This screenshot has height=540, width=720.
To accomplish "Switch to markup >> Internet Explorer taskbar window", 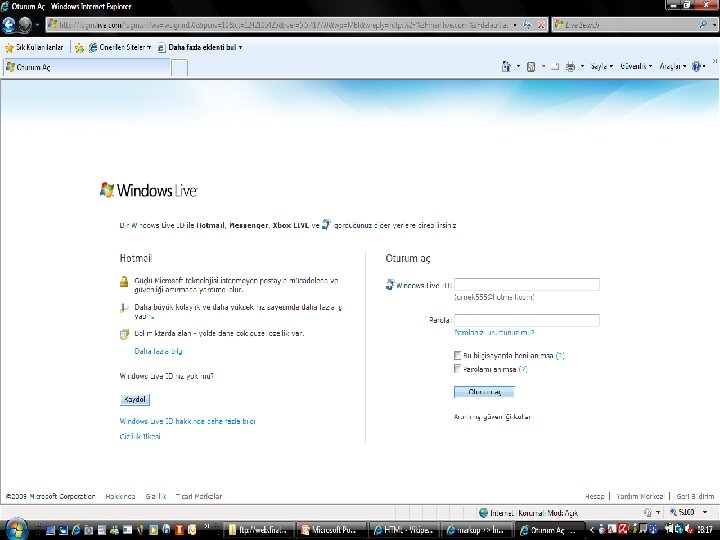I will pyautogui.click(x=476, y=530).
